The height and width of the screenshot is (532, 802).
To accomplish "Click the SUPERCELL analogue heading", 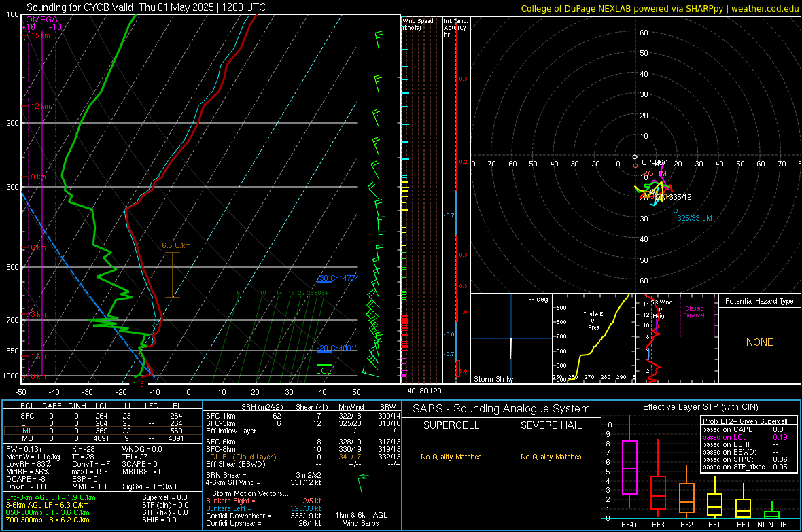I will (x=451, y=425).
